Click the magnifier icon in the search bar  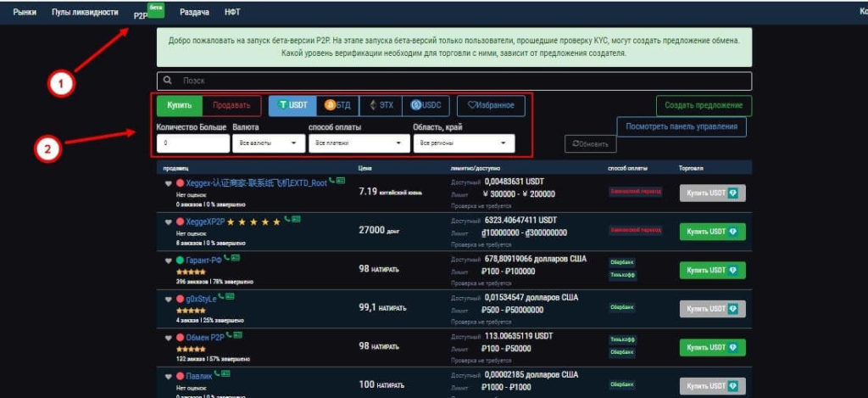169,81
